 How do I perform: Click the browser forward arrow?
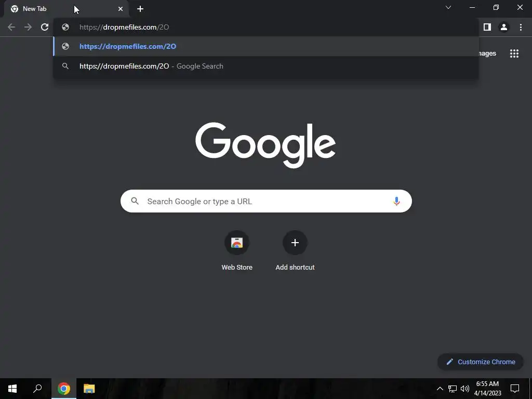coord(28,27)
